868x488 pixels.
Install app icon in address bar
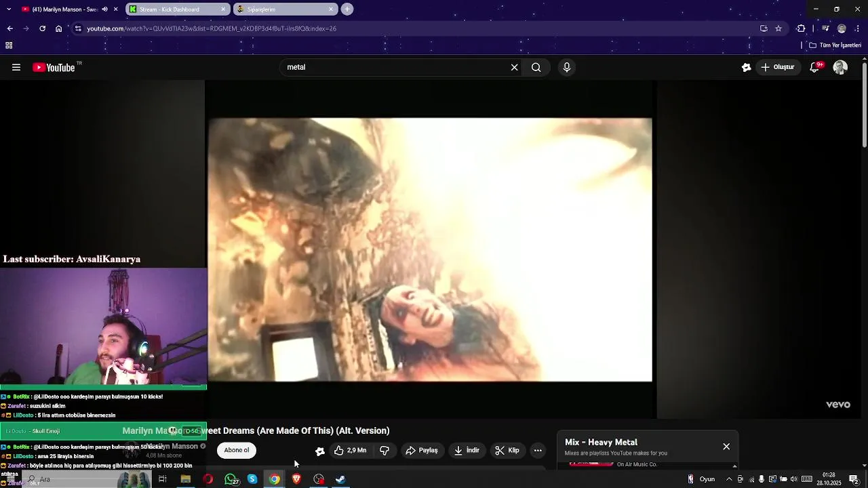pyautogui.click(x=764, y=28)
